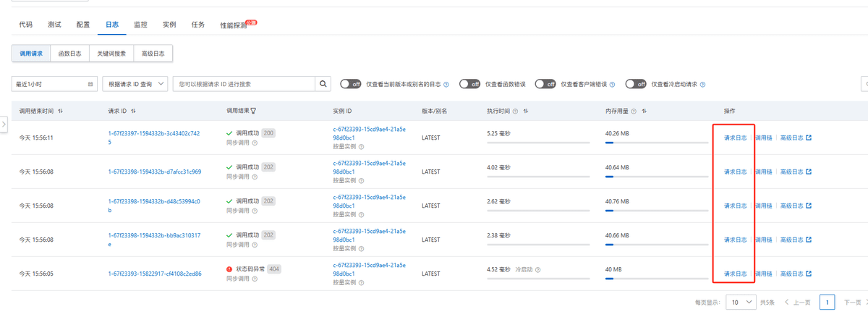Click memory usage bar for 40.26 MB
868x317 pixels.
click(656, 143)
